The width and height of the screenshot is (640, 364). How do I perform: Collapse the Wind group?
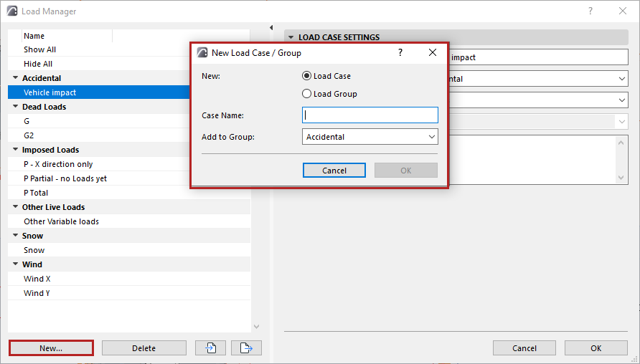tap(16, 264)
